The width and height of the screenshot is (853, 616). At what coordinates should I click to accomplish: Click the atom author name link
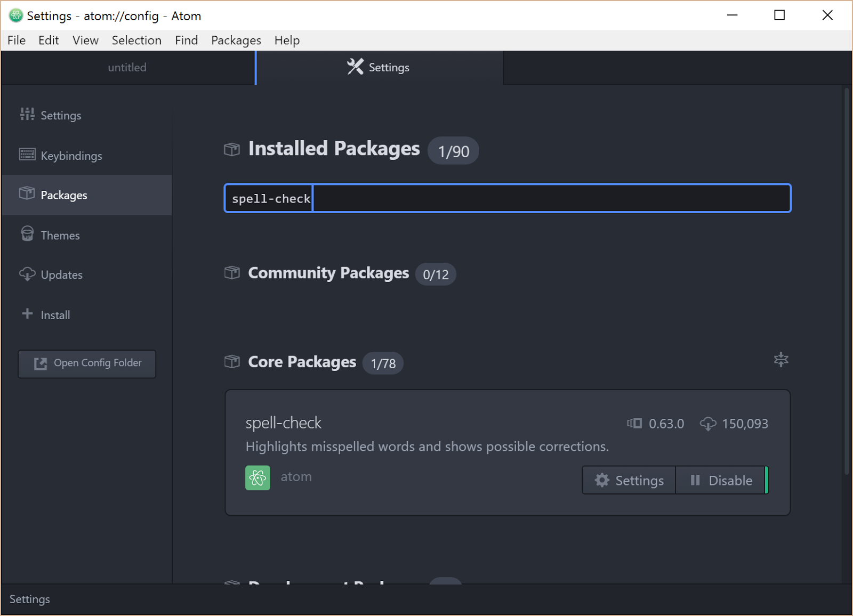point(296,477)
